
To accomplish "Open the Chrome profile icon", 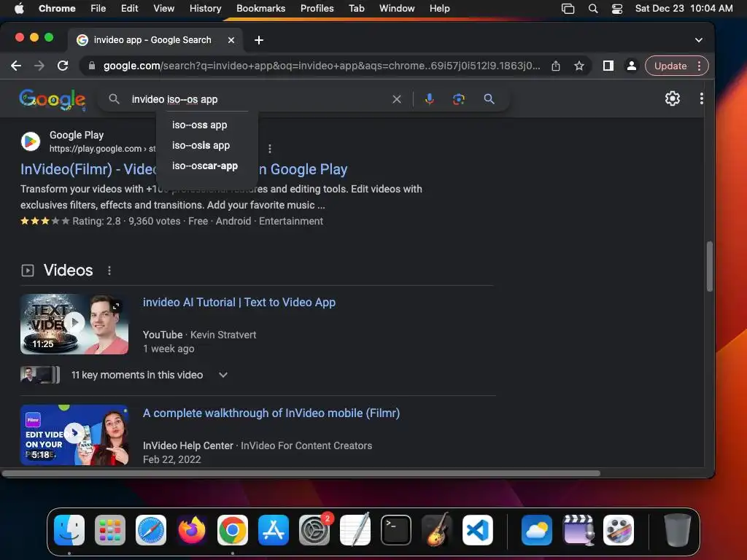I will click(x=631, y=66).
